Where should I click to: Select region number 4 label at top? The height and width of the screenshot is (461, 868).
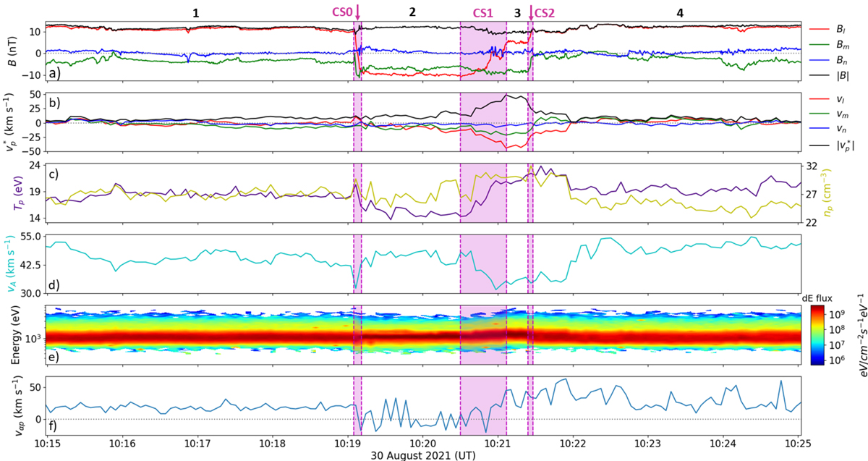tap(678, 13)
